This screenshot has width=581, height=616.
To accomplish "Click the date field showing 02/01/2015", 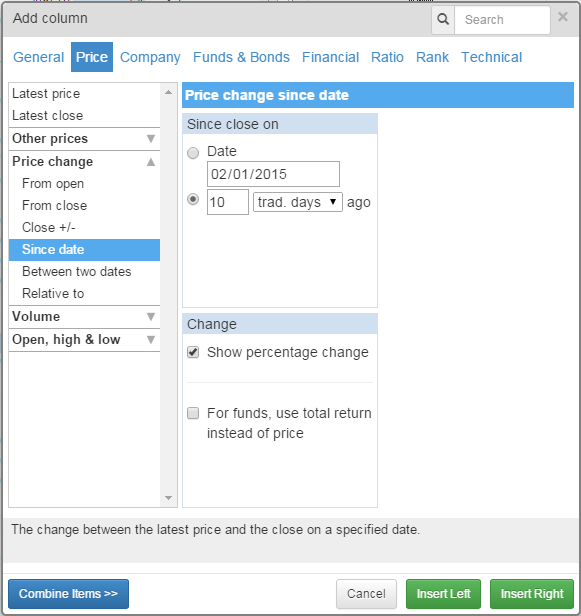I will coord(273,174).
